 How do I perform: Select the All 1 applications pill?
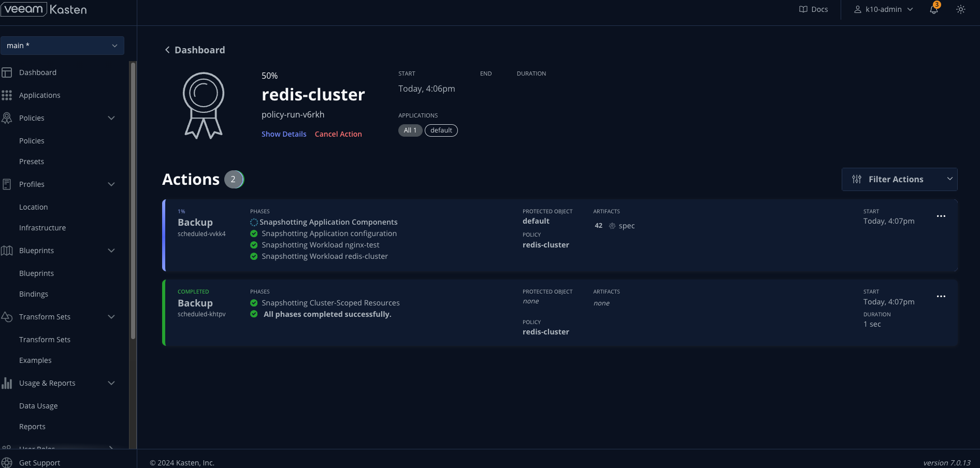pos(410,130)
